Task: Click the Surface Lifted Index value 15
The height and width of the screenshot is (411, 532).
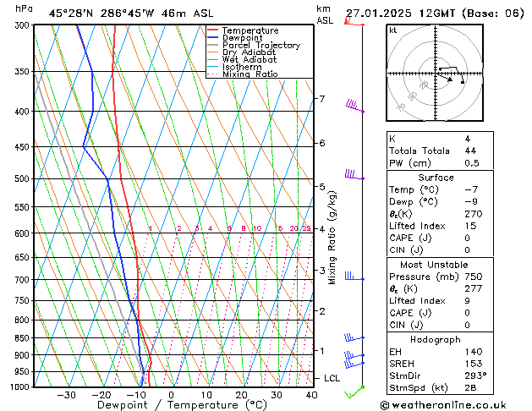Action: pyautogui.click(x=470, y=226)
